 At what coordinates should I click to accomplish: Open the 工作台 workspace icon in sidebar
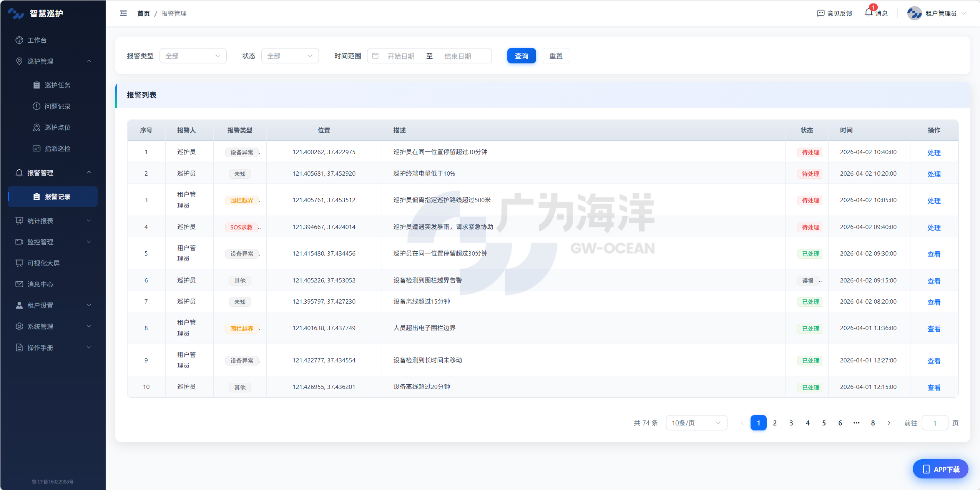pyautogui.click(x=19, y=40)
